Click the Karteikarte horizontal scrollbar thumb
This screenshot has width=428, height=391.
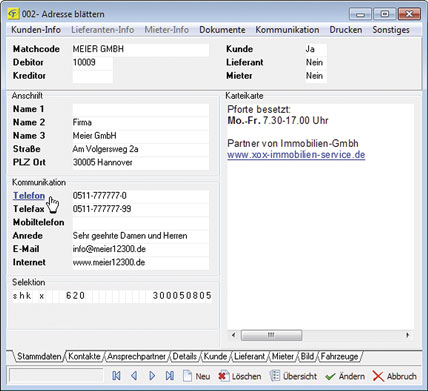click(x=272, y=335)
